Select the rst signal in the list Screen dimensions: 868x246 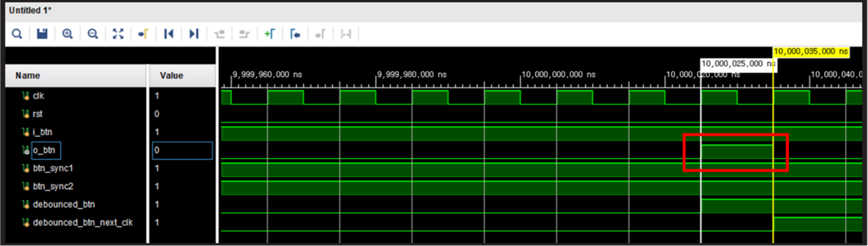[37, 114]
